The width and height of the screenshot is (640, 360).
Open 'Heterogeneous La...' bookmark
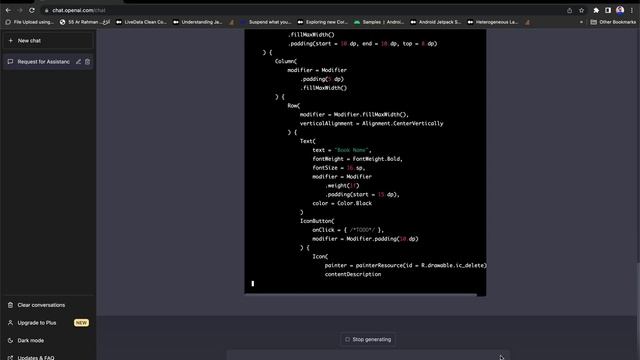point(493,22)
